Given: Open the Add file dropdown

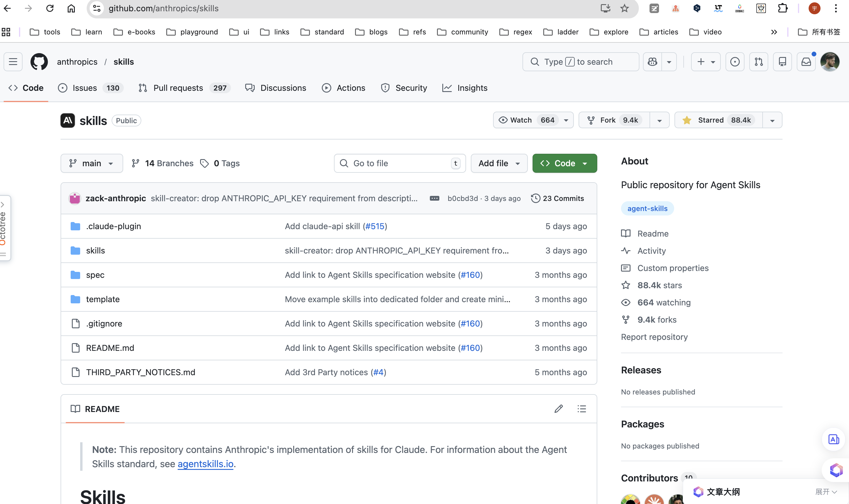Looking at the screenshot, I should tap(499, 163).
